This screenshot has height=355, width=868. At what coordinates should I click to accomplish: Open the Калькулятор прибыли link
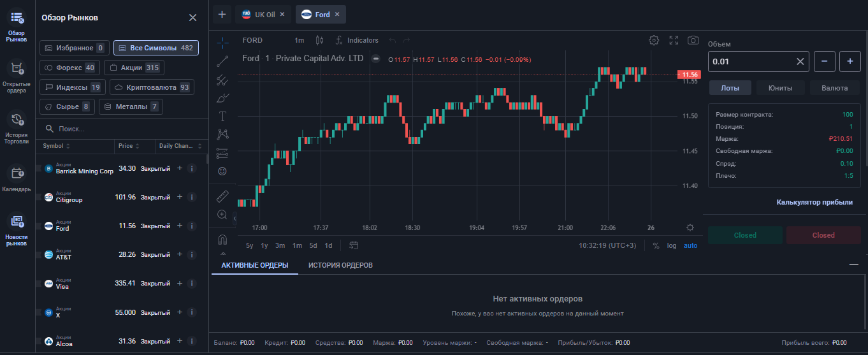814,202
